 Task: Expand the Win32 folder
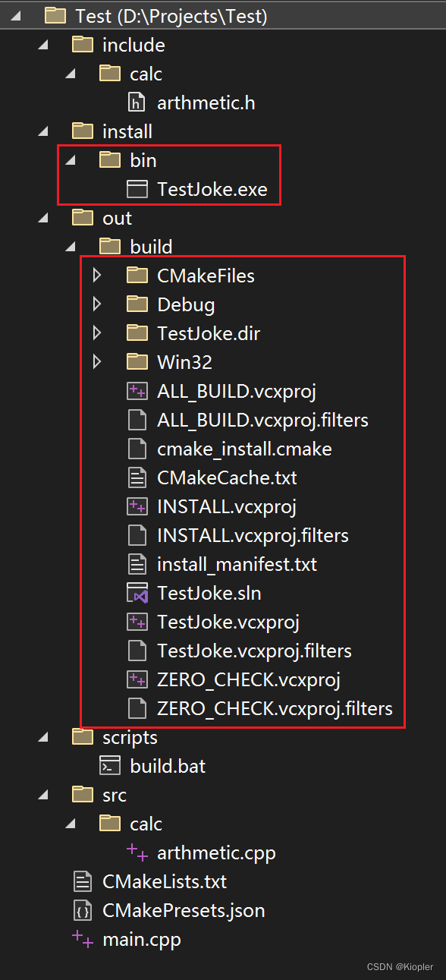coord(97,362)
